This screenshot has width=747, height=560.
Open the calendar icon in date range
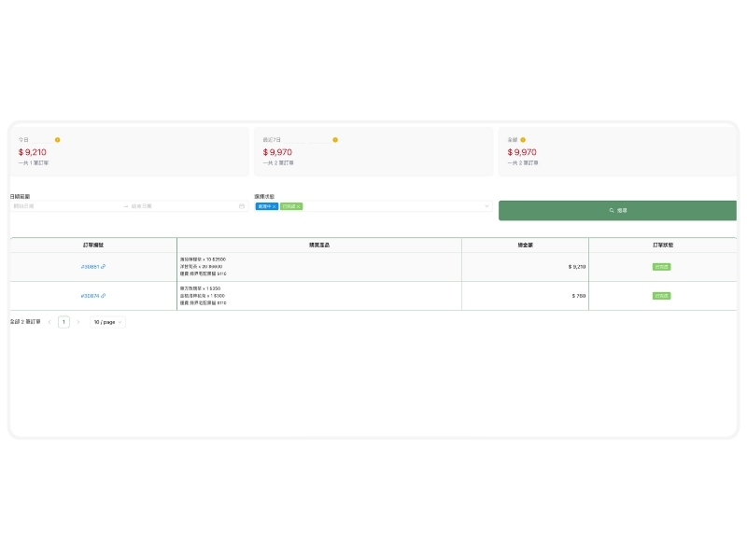click(x=242, y=206)
